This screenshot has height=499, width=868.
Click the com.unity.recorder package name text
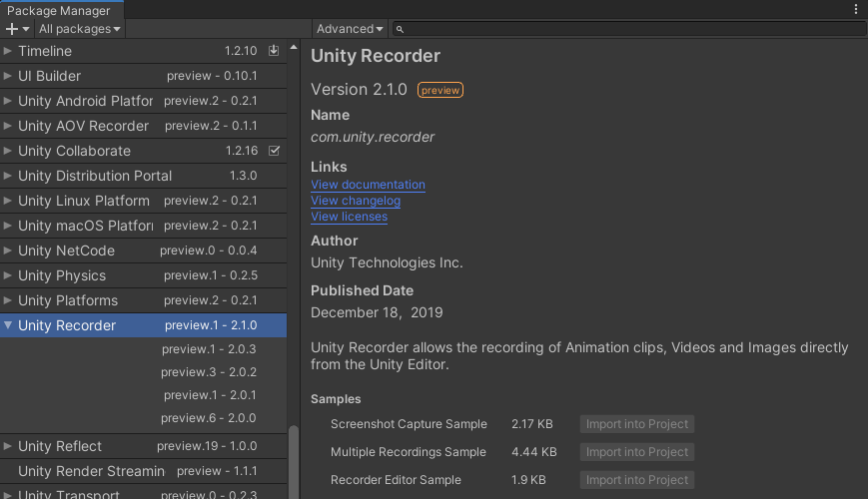pos(373,137)
